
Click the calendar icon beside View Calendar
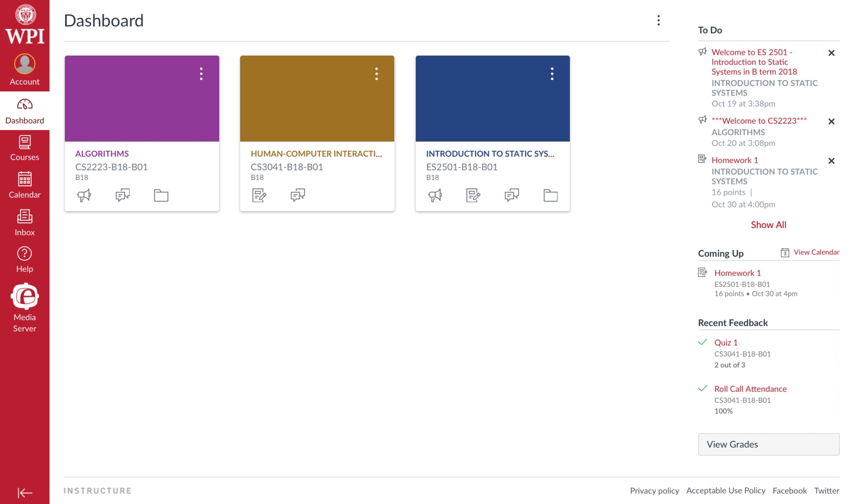click(785, 253)
